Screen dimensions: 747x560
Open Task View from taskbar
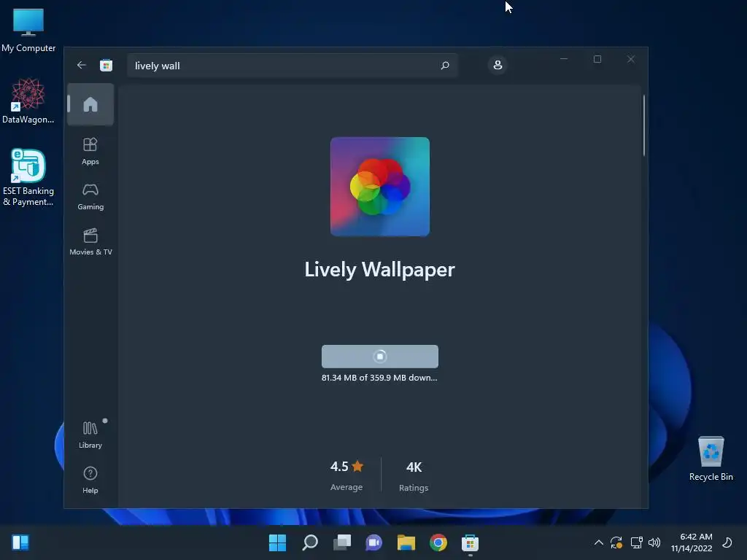click(x=341, y=542)
